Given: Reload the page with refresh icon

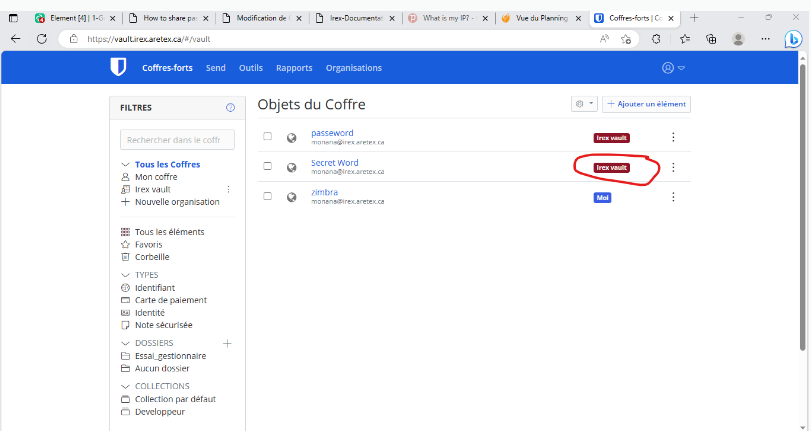Looking at the screenshot, I should 42,39.
